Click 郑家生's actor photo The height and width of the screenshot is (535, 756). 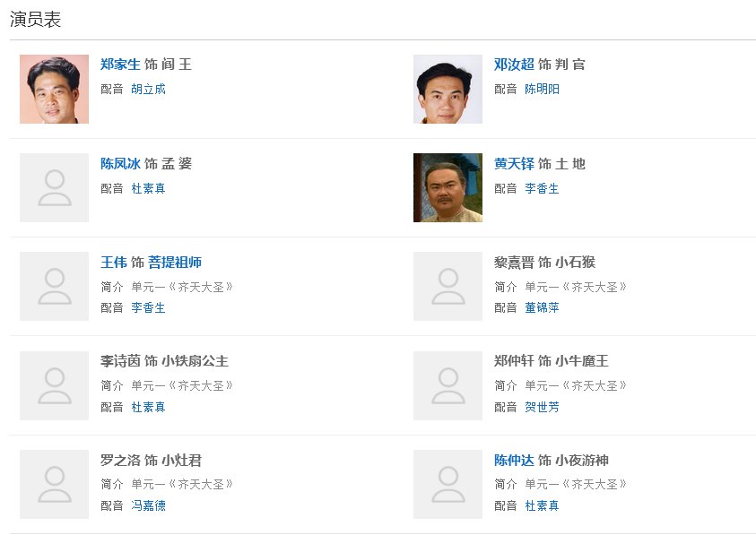[x=54, y=89]
